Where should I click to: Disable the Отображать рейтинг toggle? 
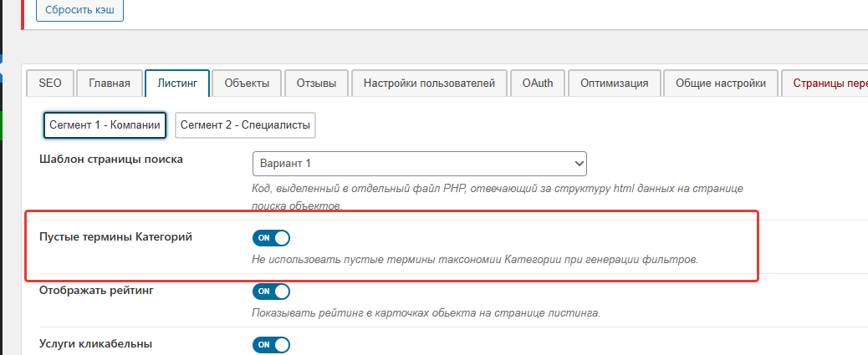point(271,292)
